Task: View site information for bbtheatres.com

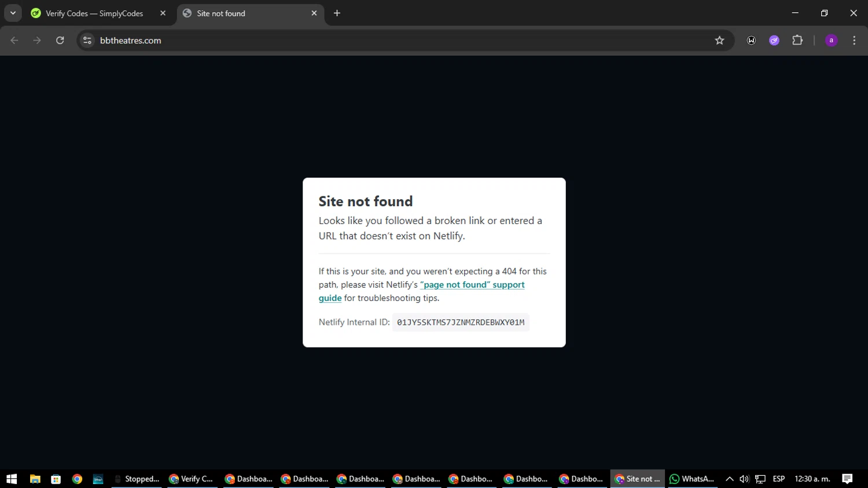Action: click(87, 41)
